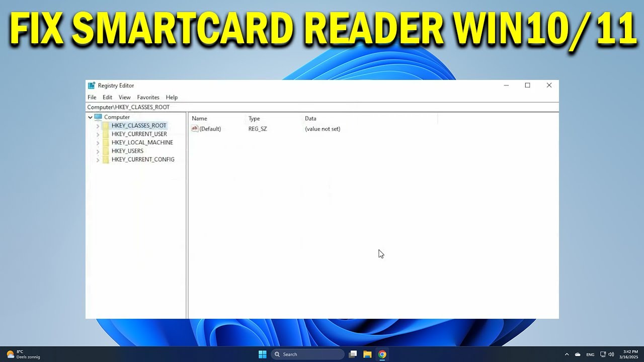Click the taskbar Search box
644x362 pixels.
(x=308, y=354)
